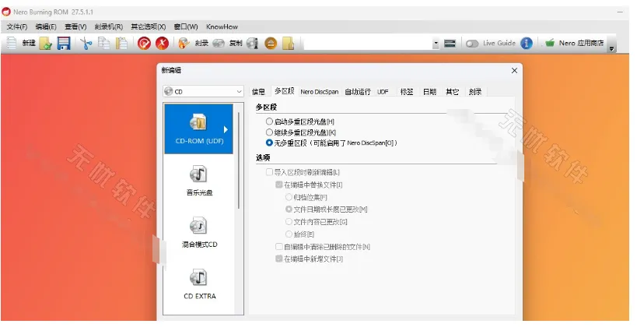The width and height of the screenshot is (644, 331).
Task: Click the choose recorder drive icon
Action: point(450,43)
